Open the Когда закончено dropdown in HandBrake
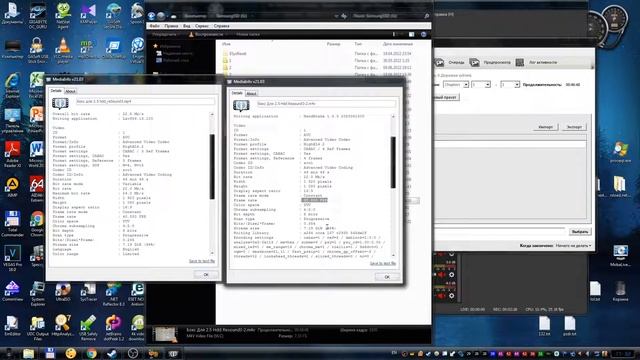 coord(573,246)
